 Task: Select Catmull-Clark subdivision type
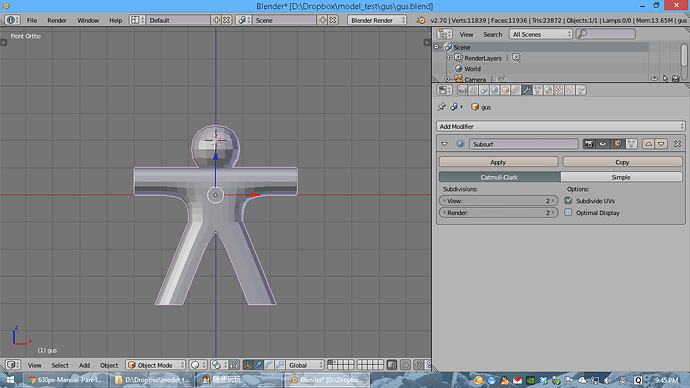[499, 177]
